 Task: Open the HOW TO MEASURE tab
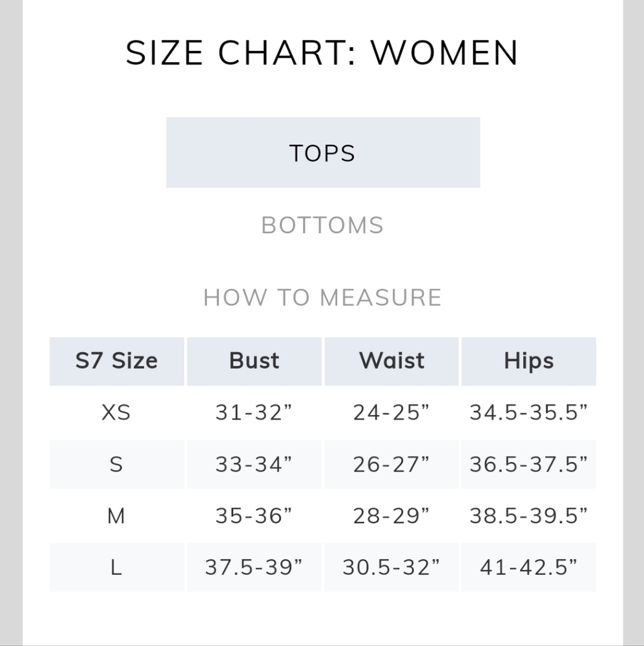322,298
